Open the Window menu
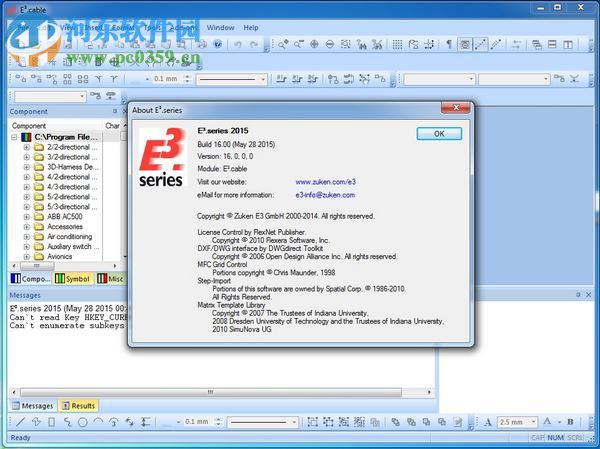This screenshot has width=600, height=449. 220,28
